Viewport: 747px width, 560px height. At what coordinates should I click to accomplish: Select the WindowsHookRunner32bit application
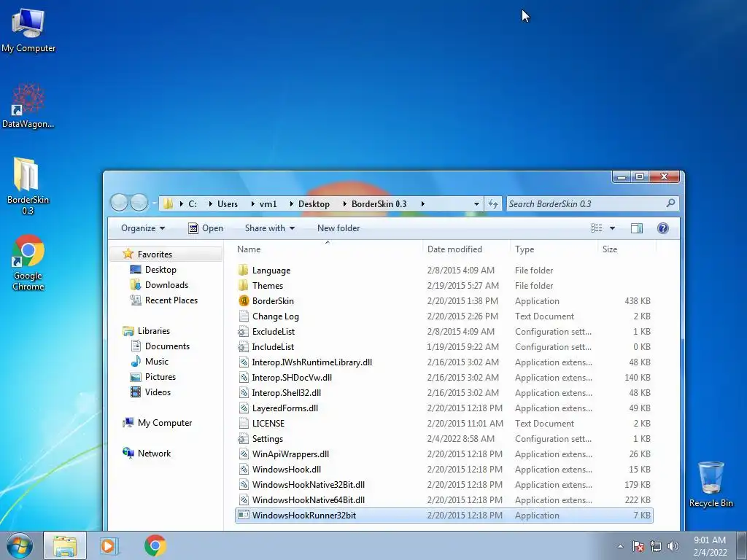(x=444, y=516)
